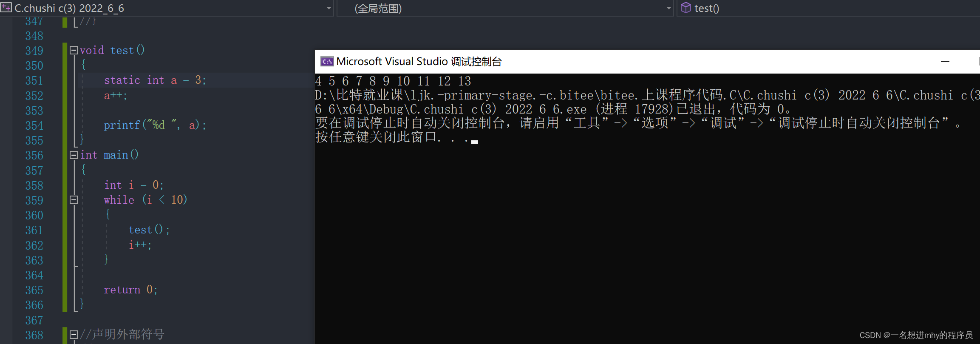Image resolution: width=980 pixels, height=344 pixels.
Task: Click the return 0; statement
Action: coord(131,290)
